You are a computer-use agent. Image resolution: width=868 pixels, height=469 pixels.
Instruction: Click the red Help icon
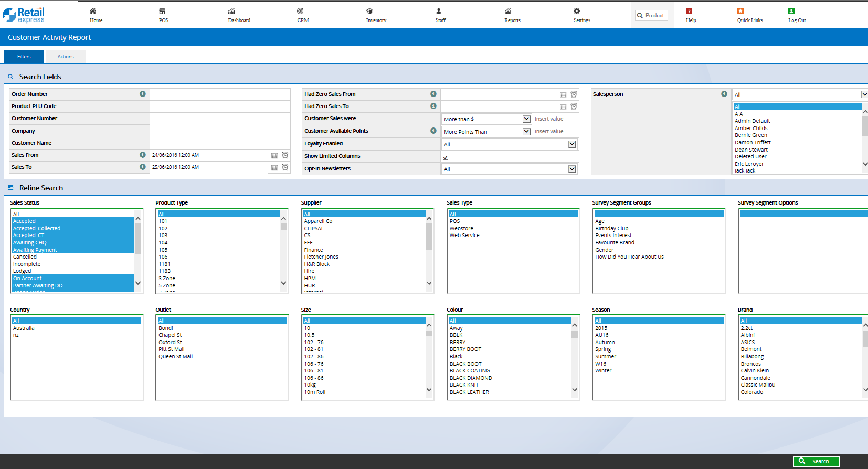click(689, 11)
